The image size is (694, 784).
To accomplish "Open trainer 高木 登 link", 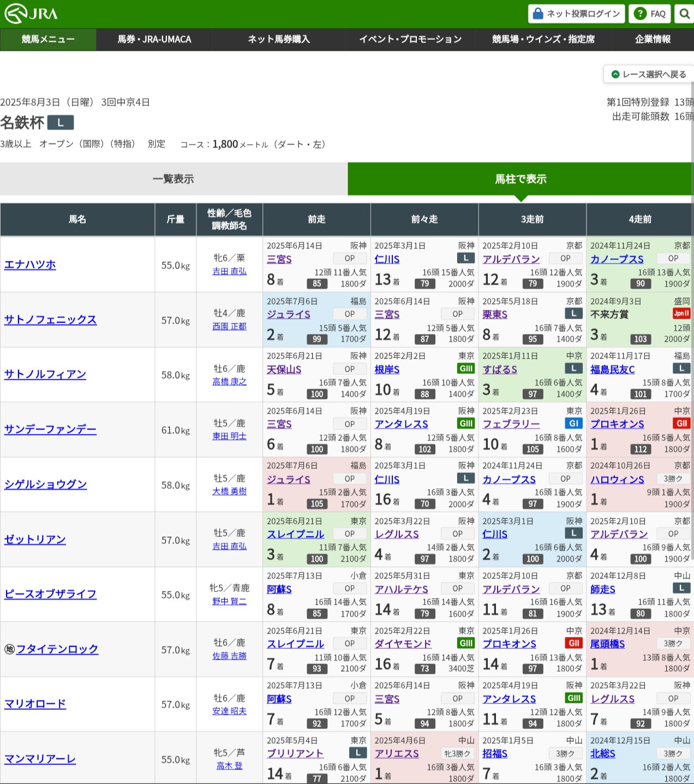I will (x=230, y=766).
